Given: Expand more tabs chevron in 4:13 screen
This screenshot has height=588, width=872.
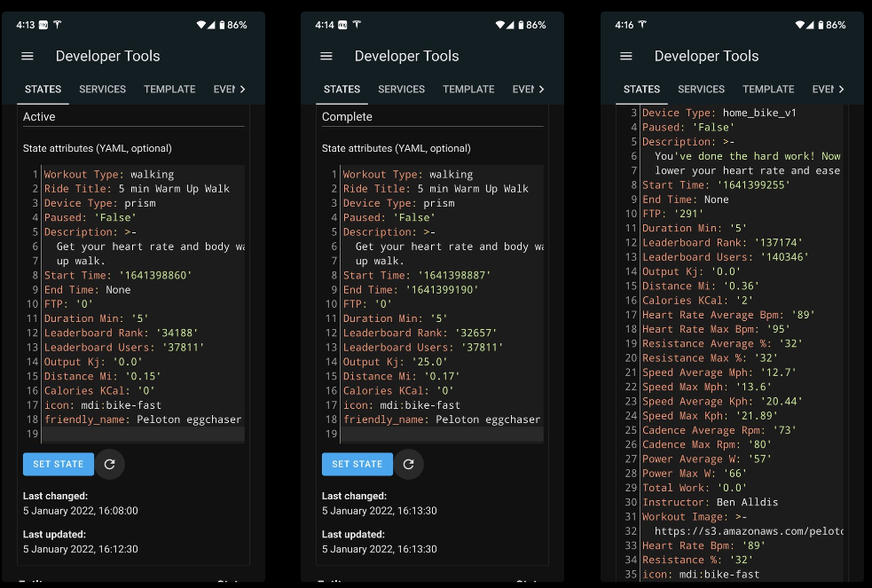Looking at the screenshot, I should (x=242, y=89).
